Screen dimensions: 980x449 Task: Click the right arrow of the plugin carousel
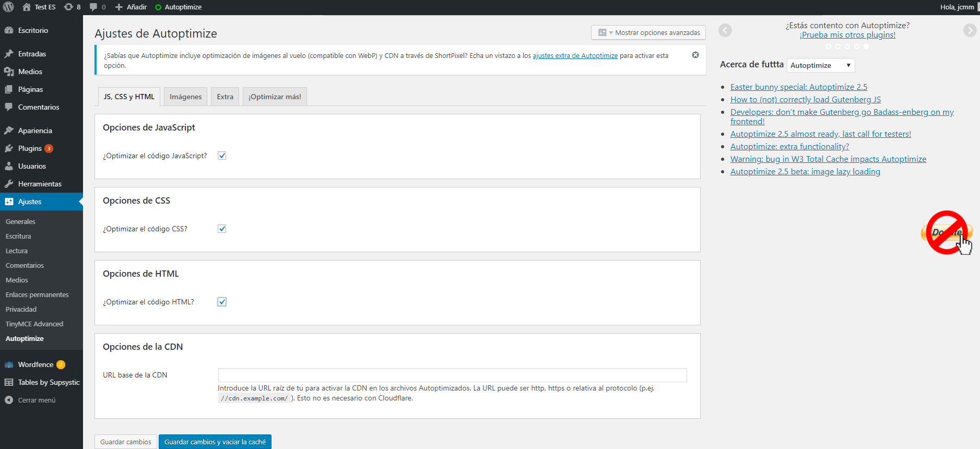point(969,30)
